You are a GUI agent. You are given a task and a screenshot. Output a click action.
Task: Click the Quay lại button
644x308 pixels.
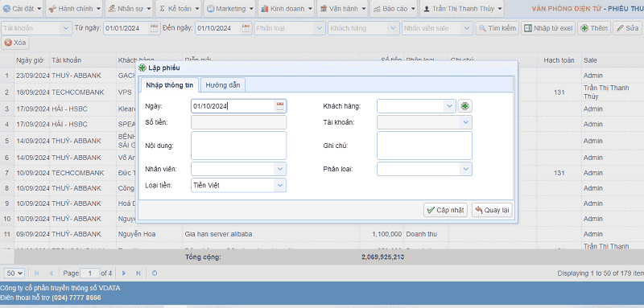[492, 210]
